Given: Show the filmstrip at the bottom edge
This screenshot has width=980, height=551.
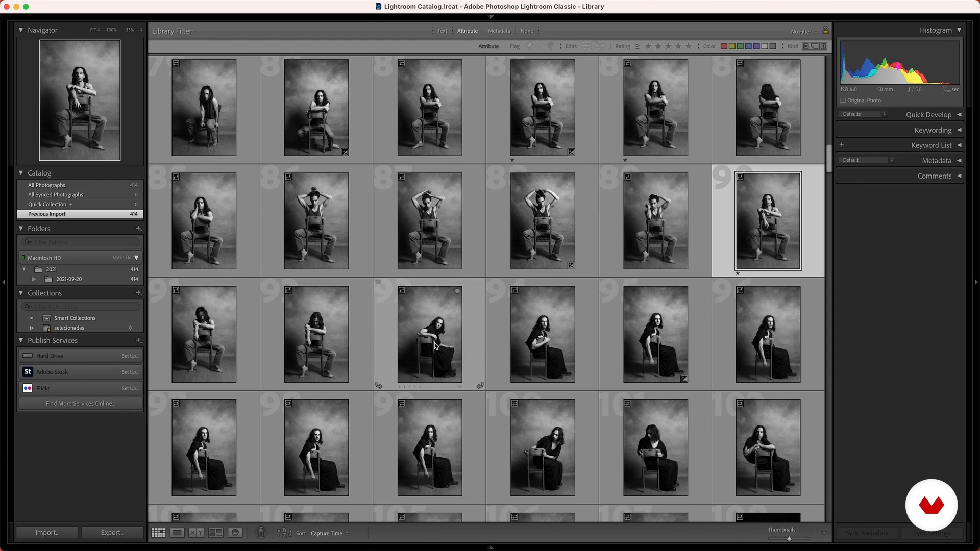Looking at the screenshot, I should (490, 547).
